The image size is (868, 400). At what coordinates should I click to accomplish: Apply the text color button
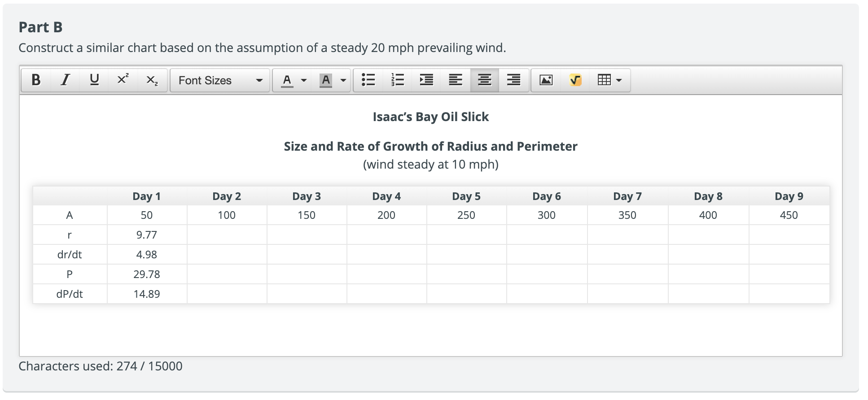[287, 80]
